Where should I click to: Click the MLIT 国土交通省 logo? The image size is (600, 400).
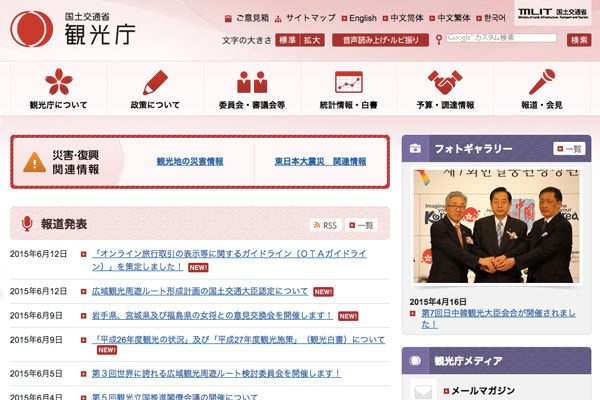tap(553, 13)
